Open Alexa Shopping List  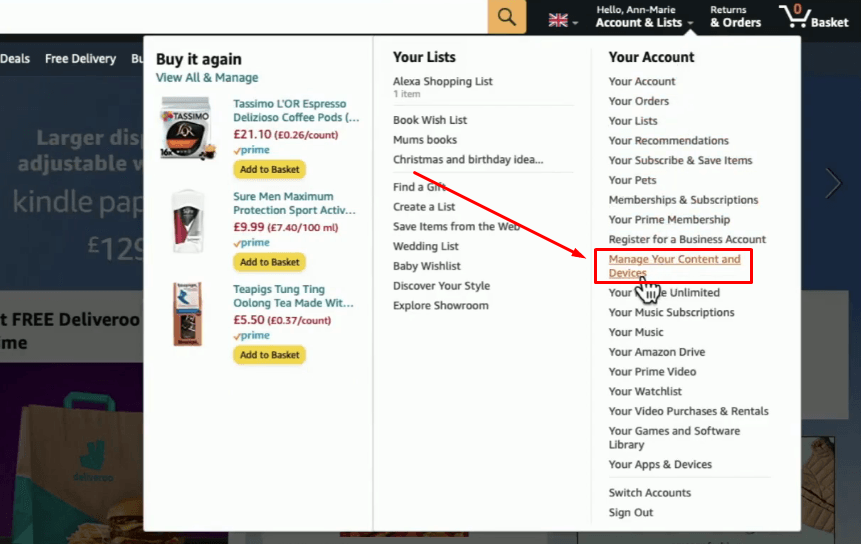(x=443, y=81)
